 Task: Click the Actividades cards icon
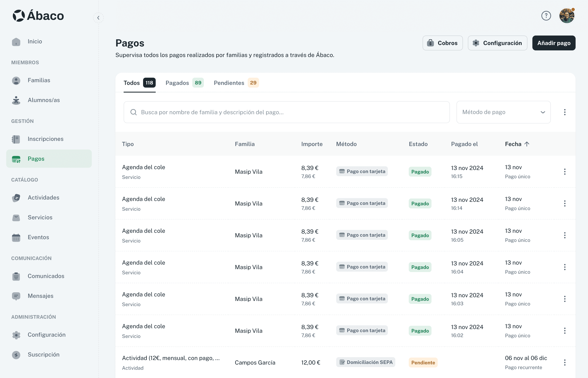click(x=16, y=198)
